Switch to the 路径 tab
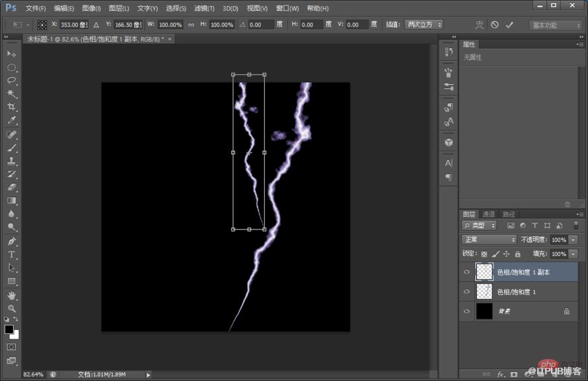The image size is (588, 381). click(x=509, y=214)
